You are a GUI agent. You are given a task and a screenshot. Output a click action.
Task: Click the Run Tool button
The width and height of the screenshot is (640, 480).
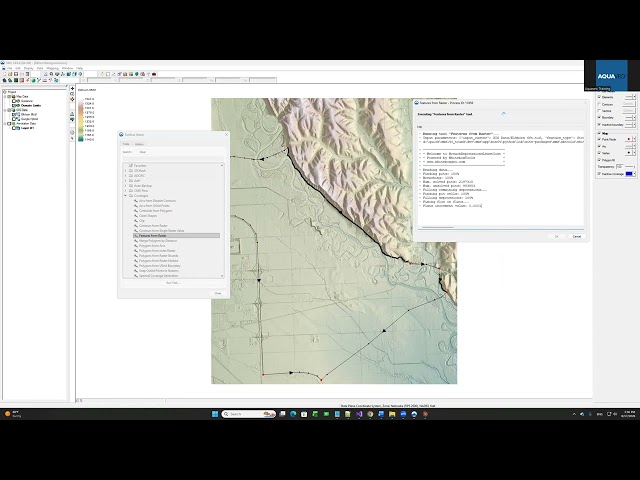coord(172,282)
